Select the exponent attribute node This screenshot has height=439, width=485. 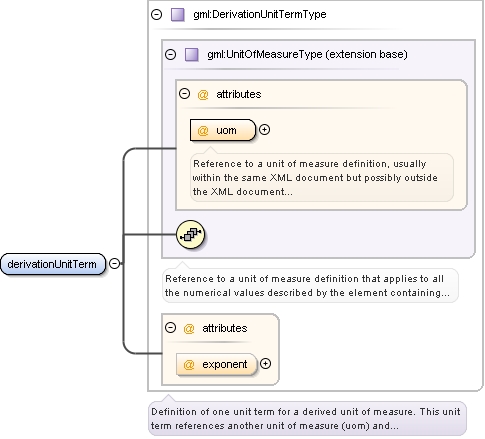[217, 364]
